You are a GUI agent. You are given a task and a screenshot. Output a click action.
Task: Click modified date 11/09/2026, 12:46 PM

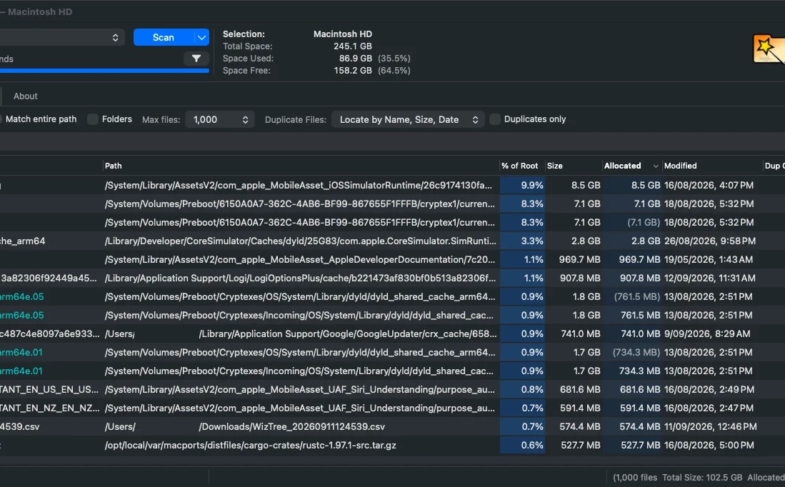pyautogui.click(x=710, y=426)
